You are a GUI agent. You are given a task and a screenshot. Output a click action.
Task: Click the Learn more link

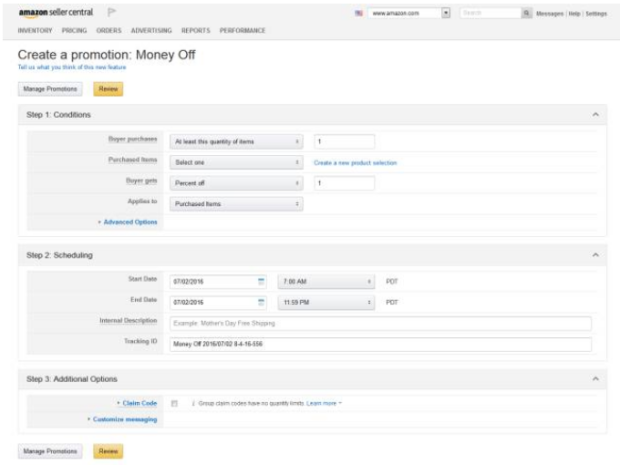click(321, 403)
